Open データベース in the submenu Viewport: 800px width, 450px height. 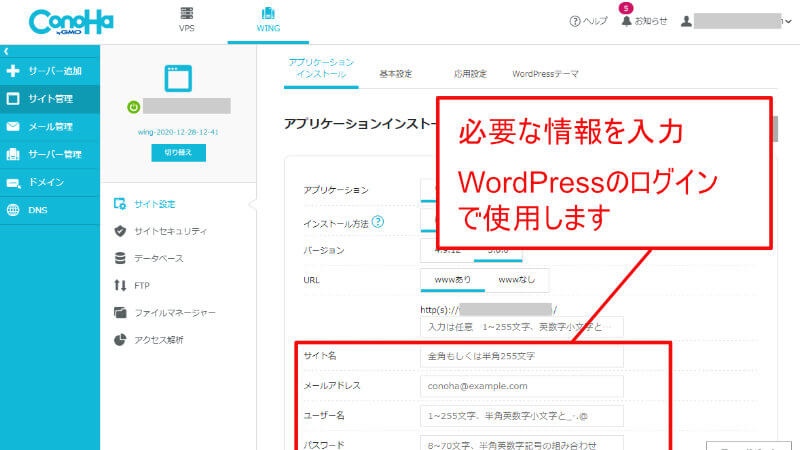click(x=159, y=258)
